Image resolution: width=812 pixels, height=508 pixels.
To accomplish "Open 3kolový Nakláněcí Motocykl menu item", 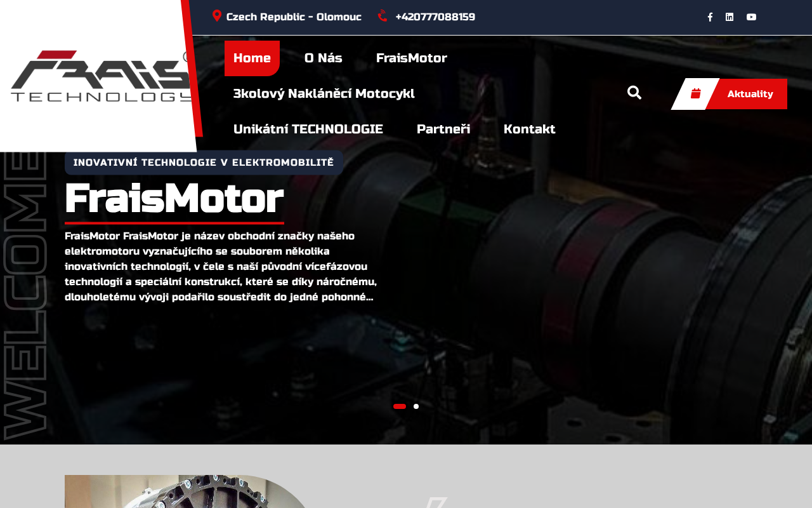I will click(x=324, y=94).
